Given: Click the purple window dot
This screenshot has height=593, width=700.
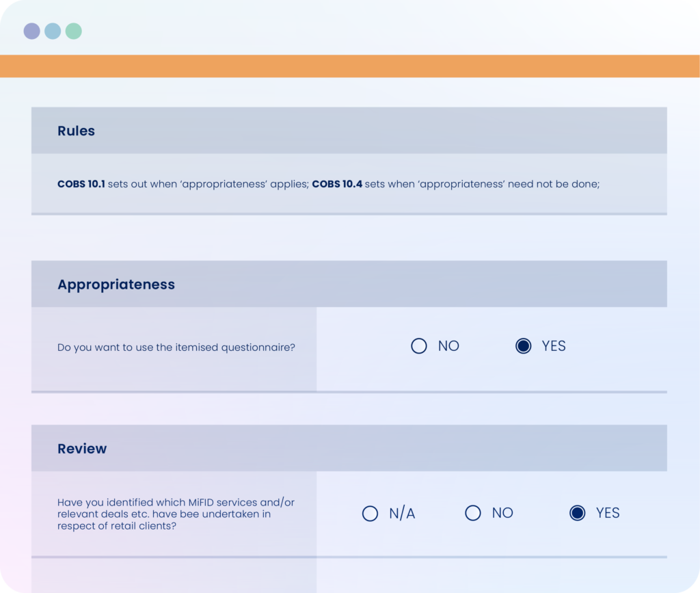Looking at the screenshot, I should (31, 31).
